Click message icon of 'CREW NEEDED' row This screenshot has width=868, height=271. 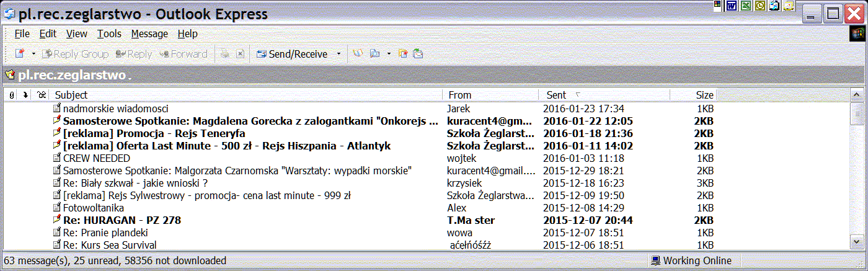click(x=57, y=158)
